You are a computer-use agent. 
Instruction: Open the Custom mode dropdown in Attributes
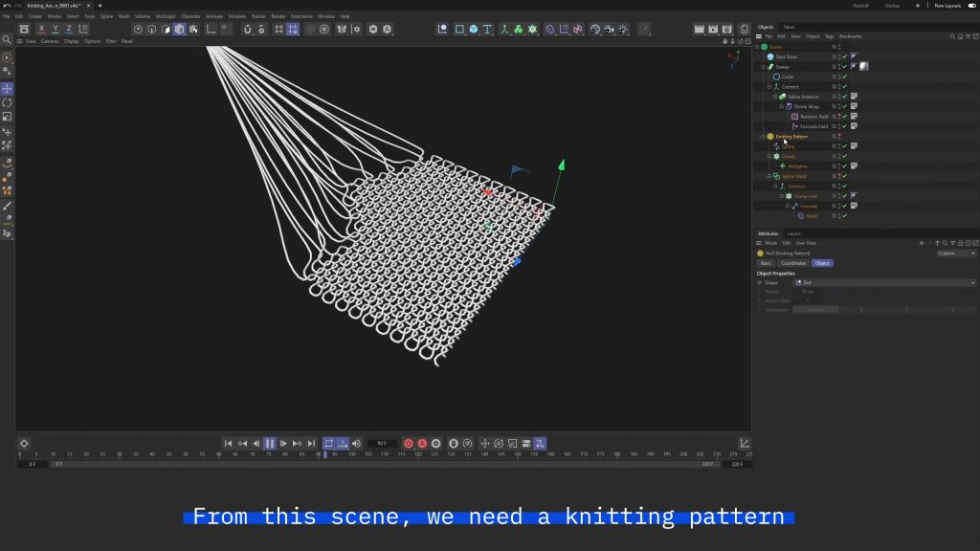point(956,253)
